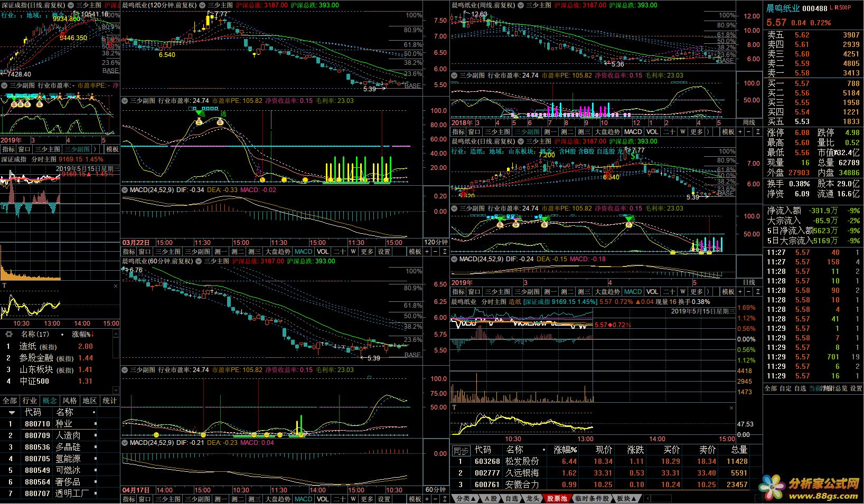Toggle 测二 in 60-minute chart toolbar
Viewport: 864px width, 504px height.
tap(238, 499)
